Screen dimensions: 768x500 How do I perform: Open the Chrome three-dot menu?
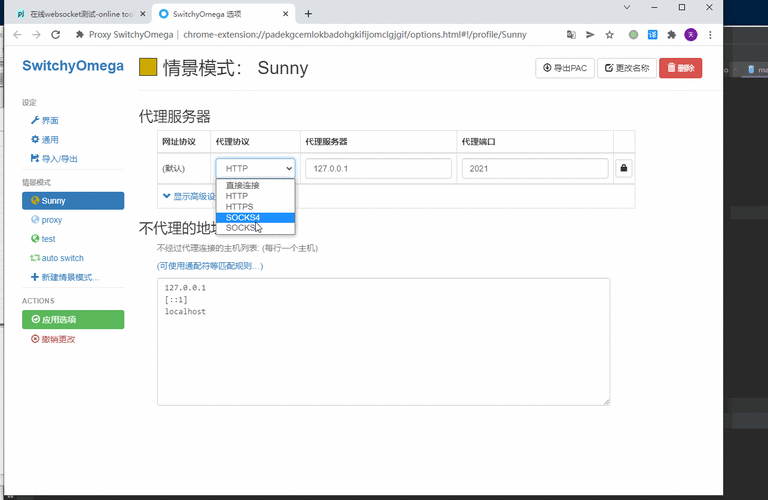click(x=710, y=35)
